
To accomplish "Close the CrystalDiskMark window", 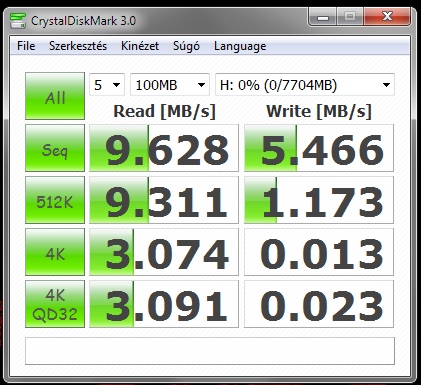I will (x=387, y=17).
